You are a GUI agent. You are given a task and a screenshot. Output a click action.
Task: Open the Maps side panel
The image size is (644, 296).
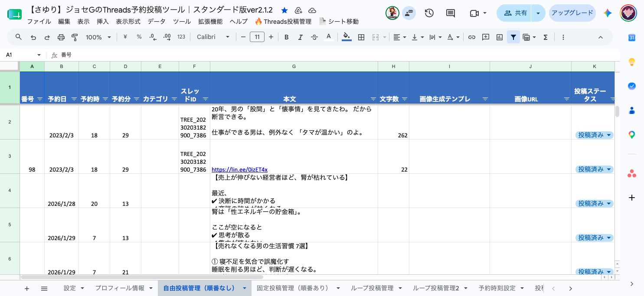pos(632,135)
